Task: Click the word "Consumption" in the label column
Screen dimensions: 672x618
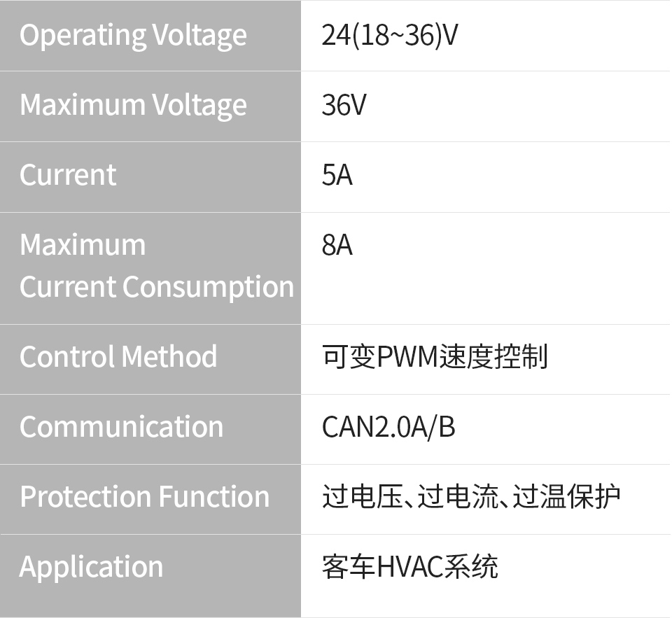Action: (x=209, y=287)
